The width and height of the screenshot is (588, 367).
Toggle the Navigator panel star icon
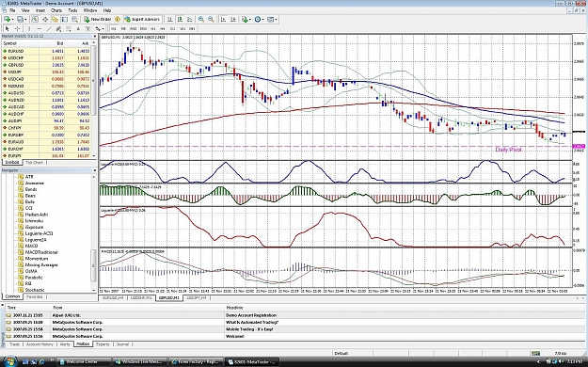coord(55,19)
